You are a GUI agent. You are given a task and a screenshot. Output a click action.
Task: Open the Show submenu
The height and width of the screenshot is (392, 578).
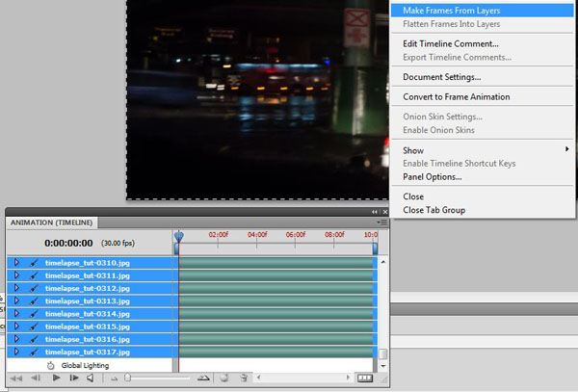[483, 150]
